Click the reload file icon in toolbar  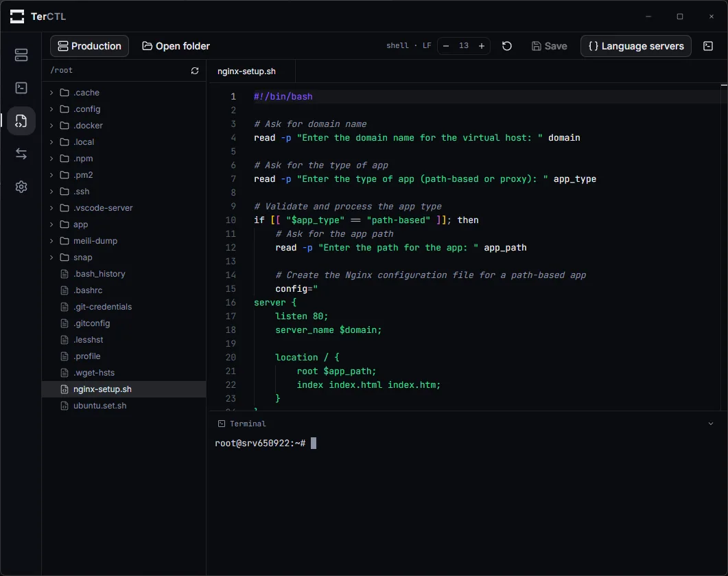tap(507, 46)
